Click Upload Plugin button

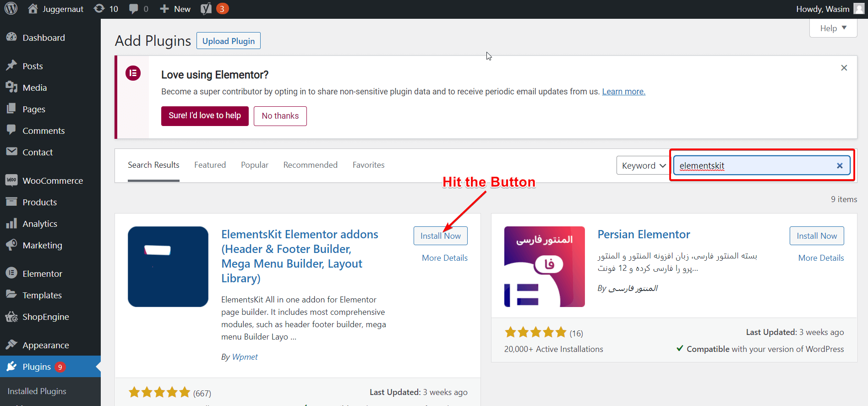229,41
